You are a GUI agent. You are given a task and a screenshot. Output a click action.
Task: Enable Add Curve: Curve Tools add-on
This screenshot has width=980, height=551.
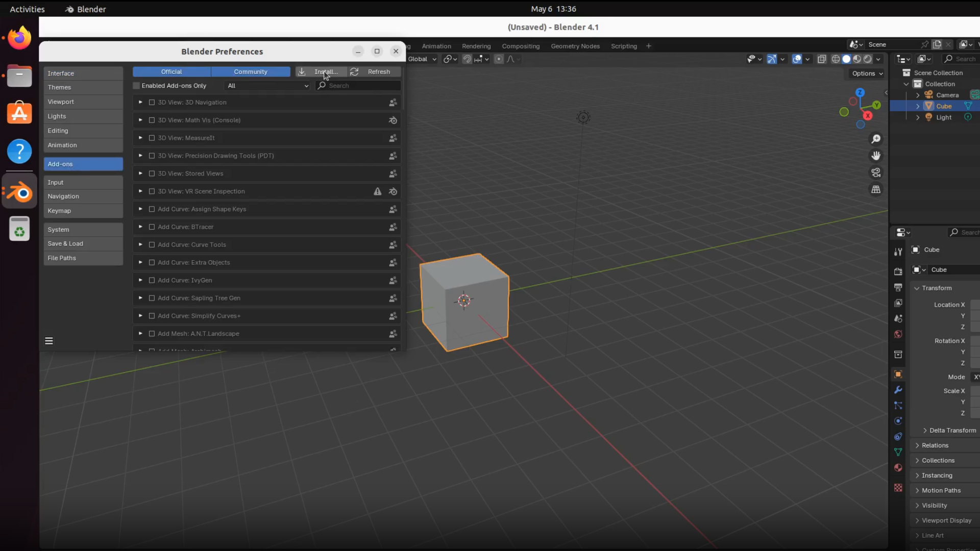tap(152, 244)
